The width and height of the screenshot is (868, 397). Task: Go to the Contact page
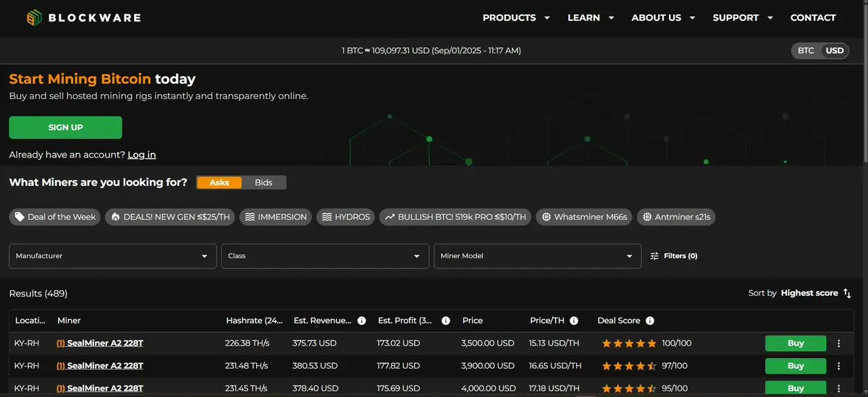pos(813,17)
